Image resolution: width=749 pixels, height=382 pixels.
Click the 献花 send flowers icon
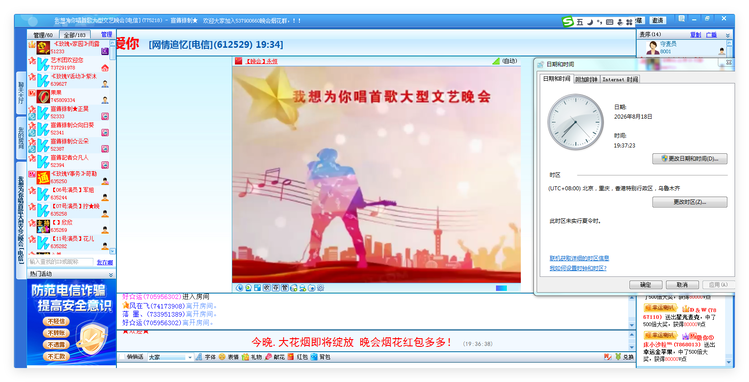[x=275, y=357]
